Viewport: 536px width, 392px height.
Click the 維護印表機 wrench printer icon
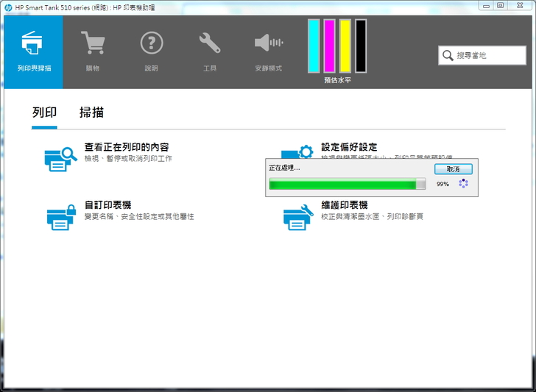298,217
